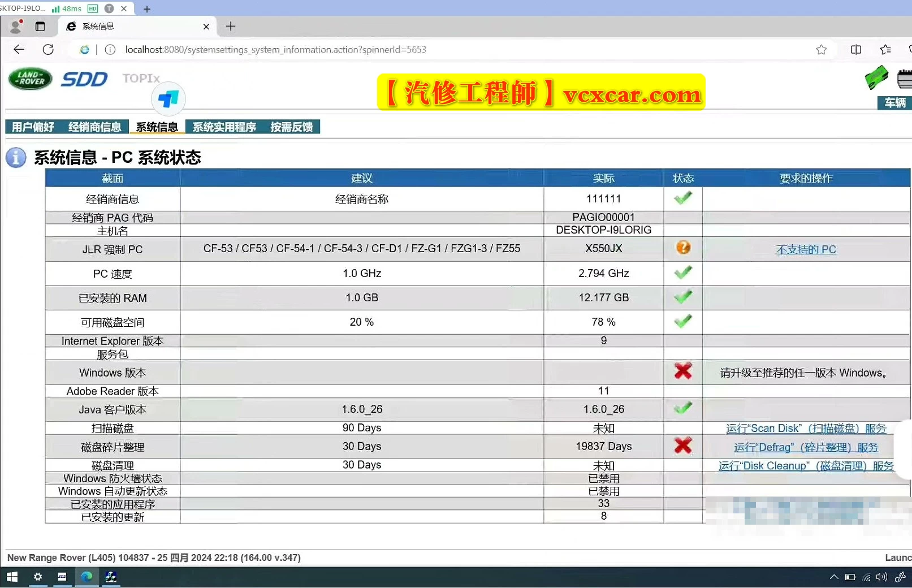Click the browser profile avatar menu
This screenshot has width=912, height=588.
point(14,26)
